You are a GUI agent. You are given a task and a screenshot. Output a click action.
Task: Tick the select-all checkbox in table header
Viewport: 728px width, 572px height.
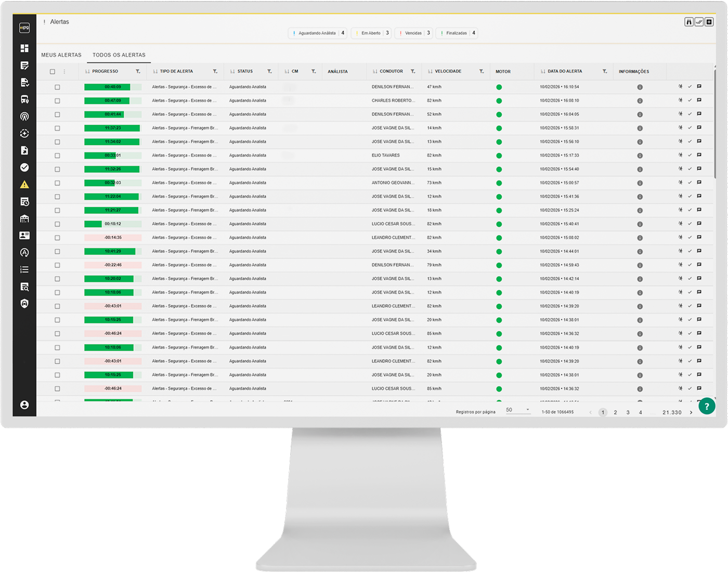point(52,72)
